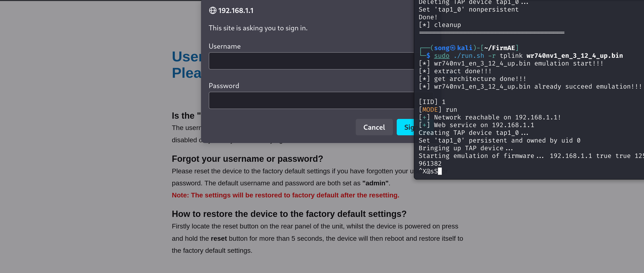Click the 192.168.1.1 dialog title text
Screen dimensions: 644x273
(235, 11)
